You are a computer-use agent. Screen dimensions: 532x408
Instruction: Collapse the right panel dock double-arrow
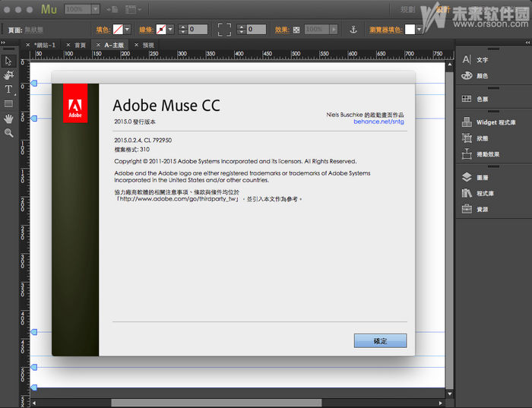[527, 43]
